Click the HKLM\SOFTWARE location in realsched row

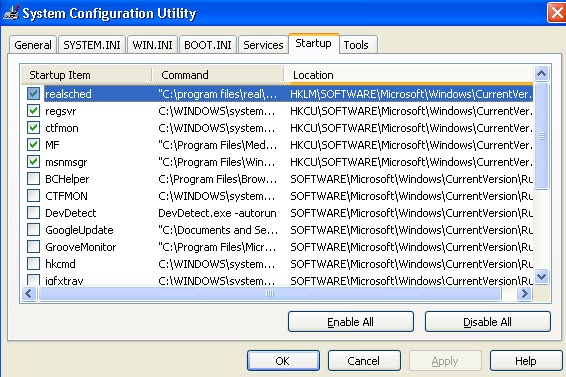point(411,94)
